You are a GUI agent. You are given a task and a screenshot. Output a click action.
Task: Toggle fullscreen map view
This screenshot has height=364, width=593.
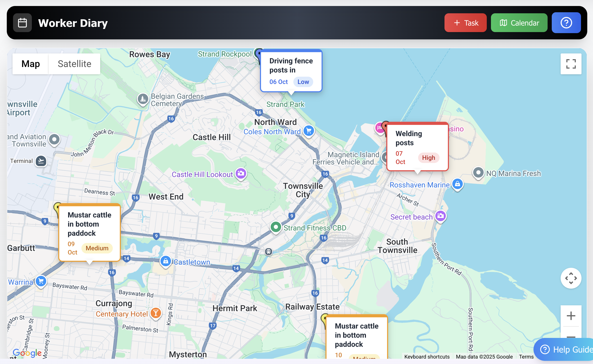[x=571, y=64]
